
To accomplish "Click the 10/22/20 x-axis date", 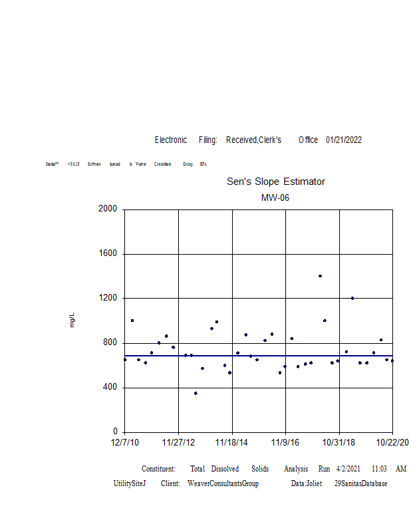I will click(x=392, y=442).
